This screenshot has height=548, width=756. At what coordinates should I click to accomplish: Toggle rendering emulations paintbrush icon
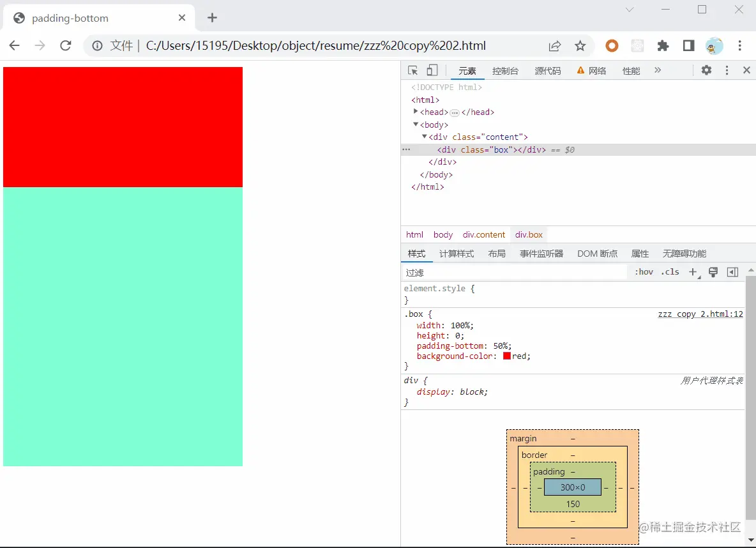pos(713,273)
